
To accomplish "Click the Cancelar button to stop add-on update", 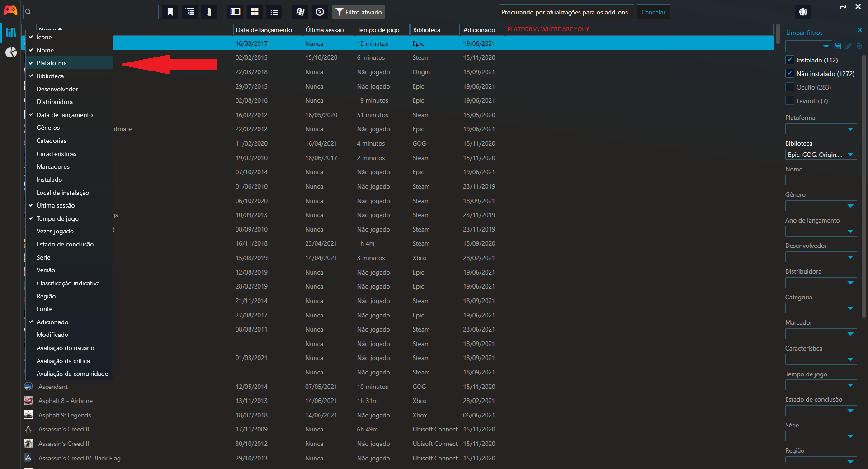I will [653, 12].
